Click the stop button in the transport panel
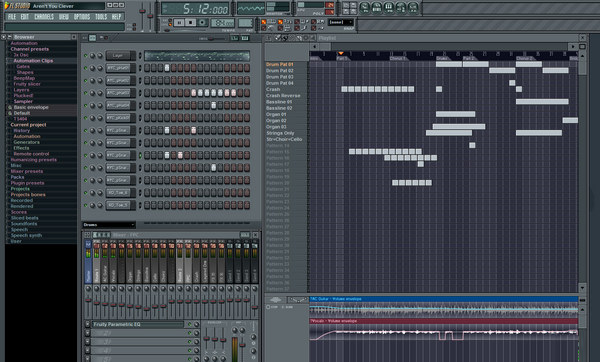This screenshot has width=600, height=362. (x=190, y=23)
